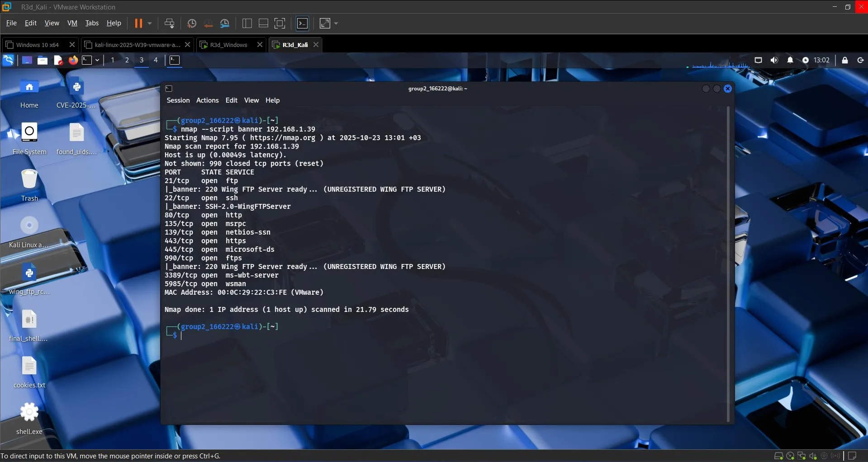Switch to workspace 3
This screenshot has width=868, height=462.
[x=142, y=60]
